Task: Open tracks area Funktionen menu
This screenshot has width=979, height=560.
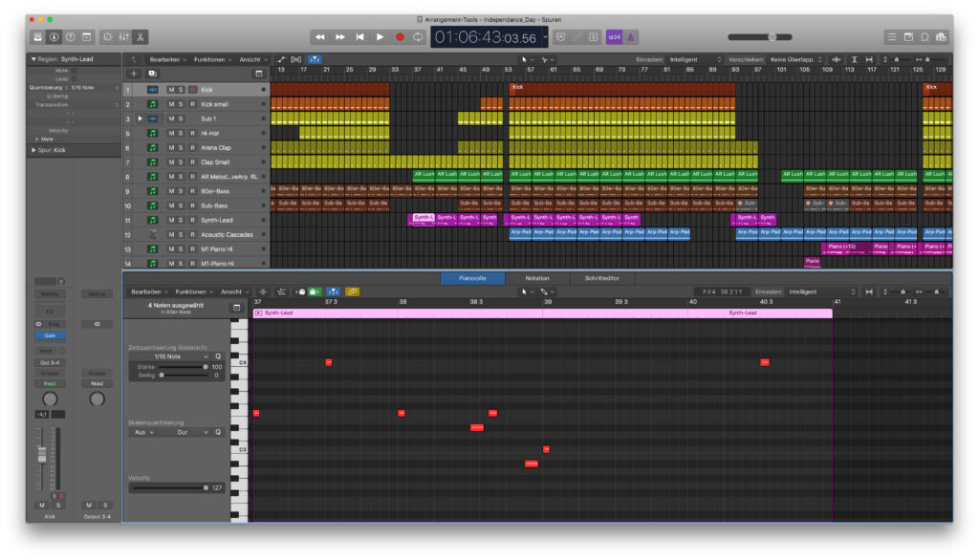Action: point(212,60)
